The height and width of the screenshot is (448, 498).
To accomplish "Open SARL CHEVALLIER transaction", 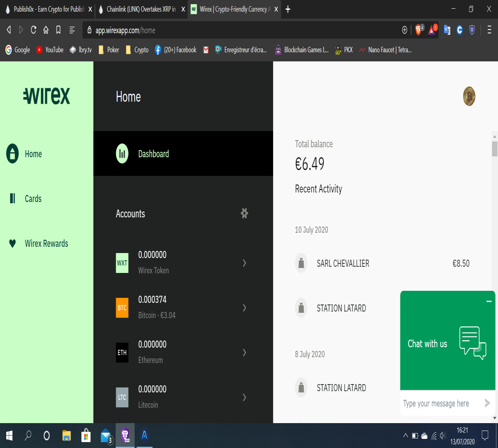I will click(x=382, y=263).
